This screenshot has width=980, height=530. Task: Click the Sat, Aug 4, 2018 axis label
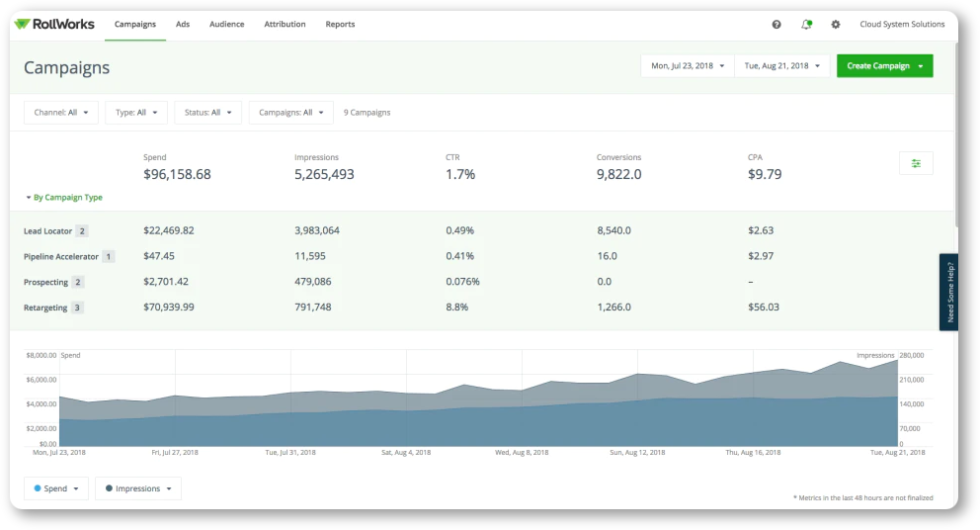click(406, 453)
